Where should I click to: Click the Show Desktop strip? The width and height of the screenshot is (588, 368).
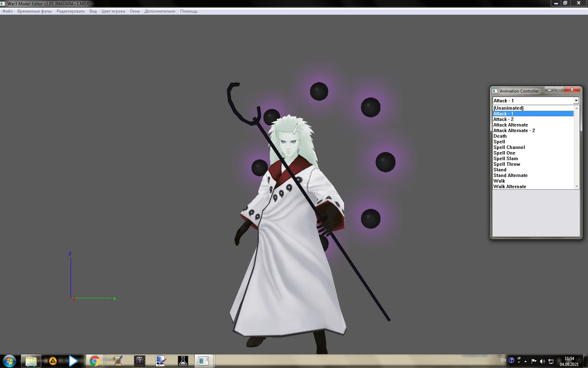pos(586,361)
